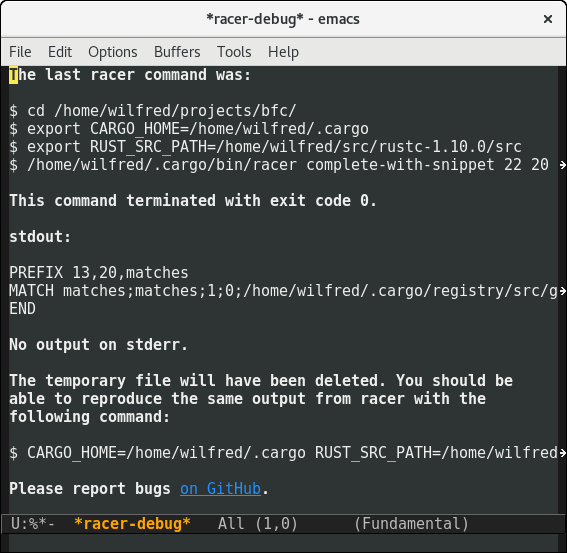567x553 pixels.
Task: Close the emacs window
Action: pyautogui.click(x=548, y=19)
